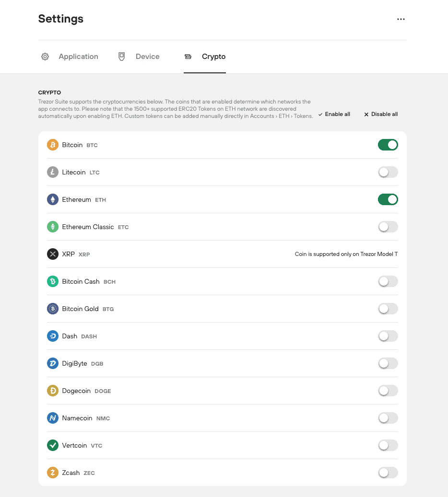
Task: Click the XRP coin icon
Action: click(x=53, y=254)
